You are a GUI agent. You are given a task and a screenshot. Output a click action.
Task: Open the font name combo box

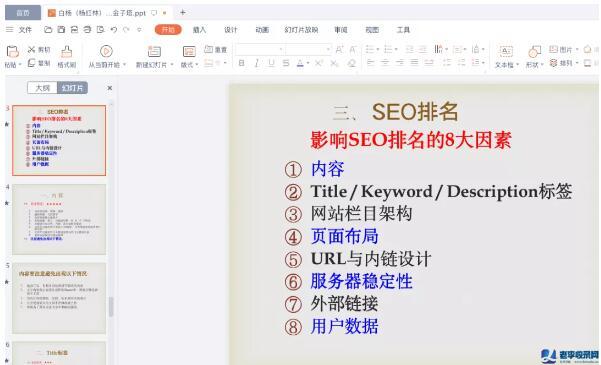(260, 49)
